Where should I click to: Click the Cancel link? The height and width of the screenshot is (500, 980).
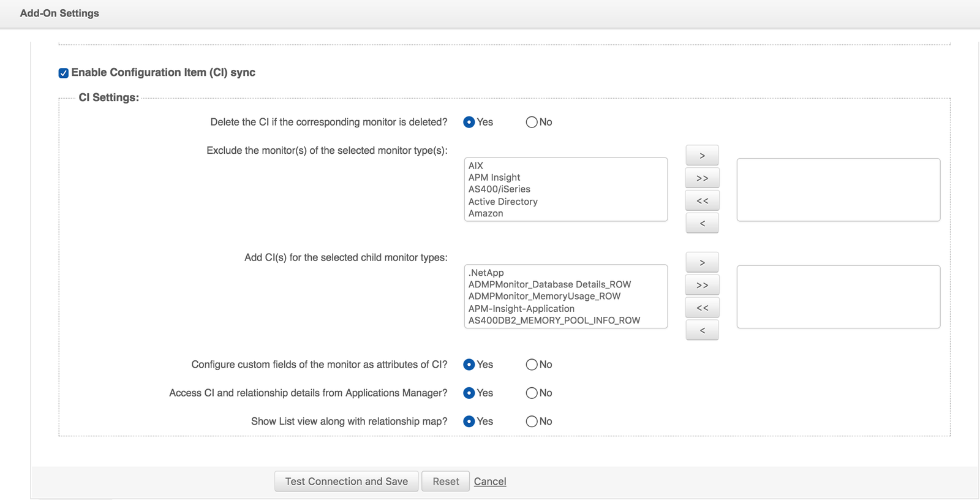point(490,482)
